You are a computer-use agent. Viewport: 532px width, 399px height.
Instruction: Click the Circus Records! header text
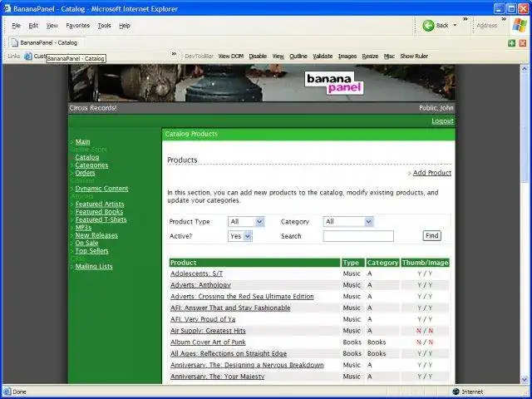pos(92,108)
